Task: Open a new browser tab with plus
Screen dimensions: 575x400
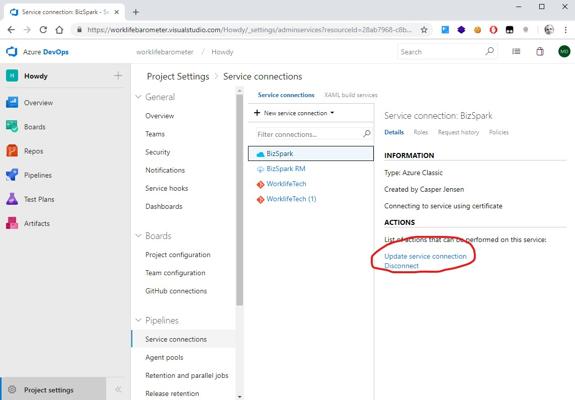Action: (x=136, y=12)
